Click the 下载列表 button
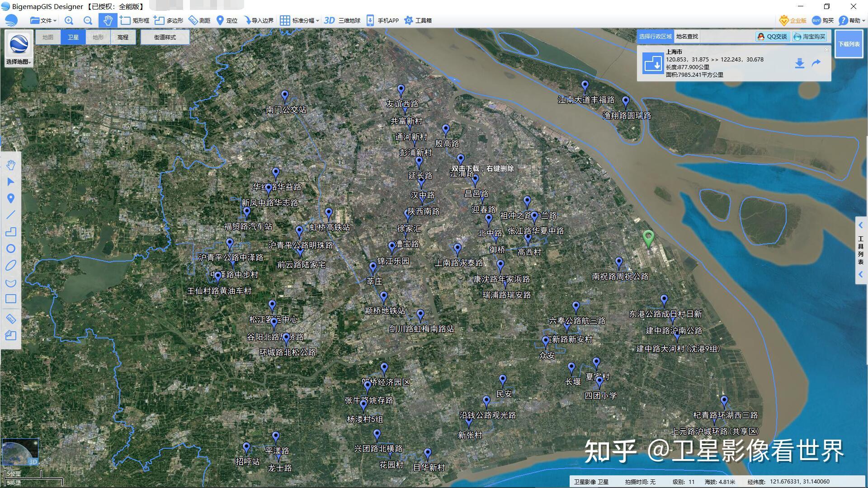This screenshot has width=868, height=488. pos(849,44)
